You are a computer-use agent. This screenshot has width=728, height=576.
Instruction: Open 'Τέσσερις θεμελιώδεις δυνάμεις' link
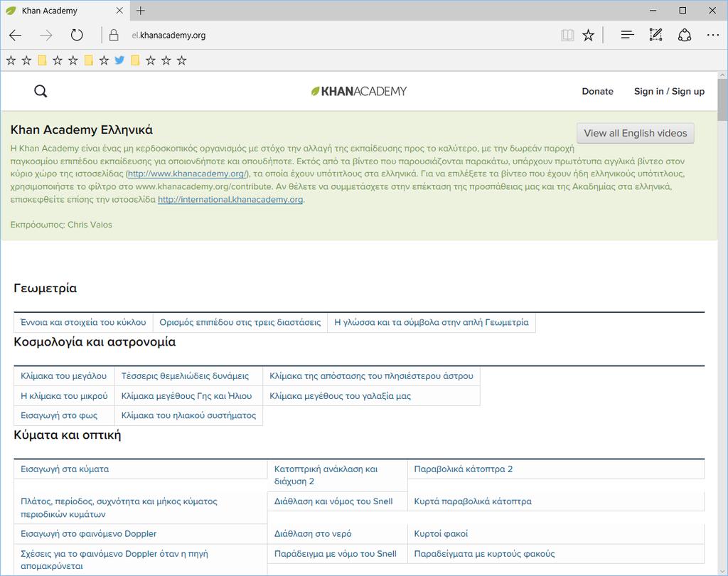tap(185, 375)
